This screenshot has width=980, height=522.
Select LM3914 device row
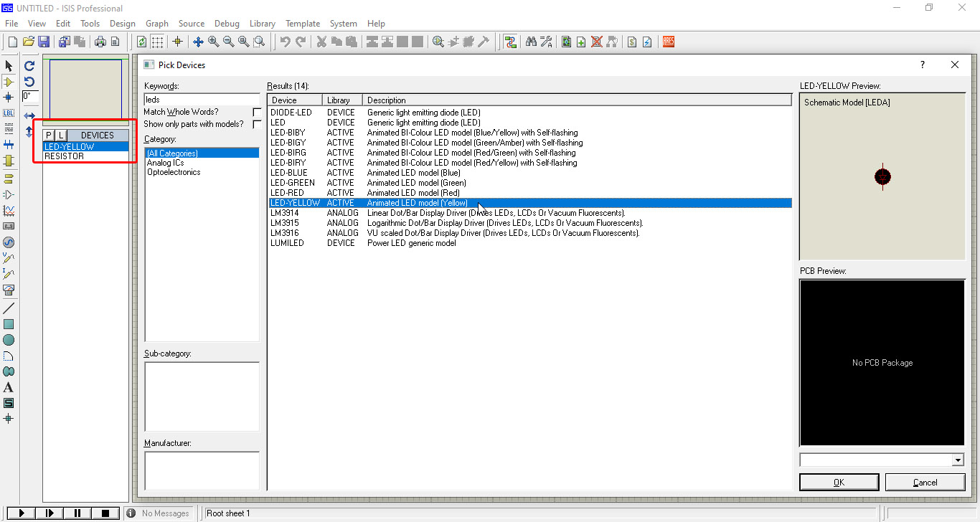tap(530, 213)
